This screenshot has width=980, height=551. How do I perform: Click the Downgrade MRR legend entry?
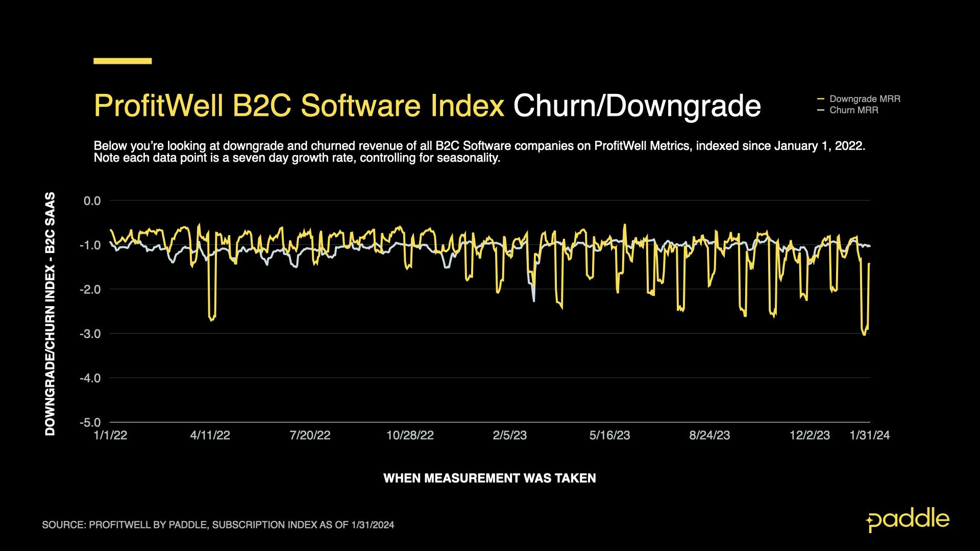(x=864, y=99)
